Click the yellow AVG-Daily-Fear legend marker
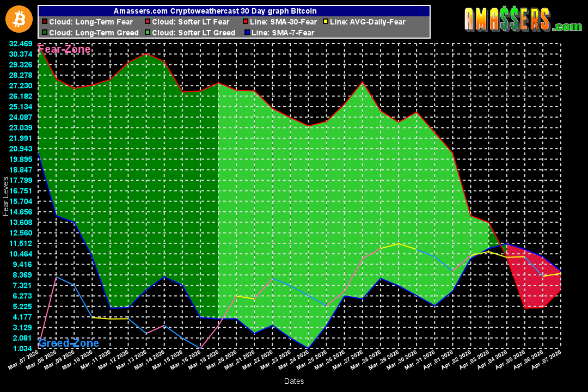 (x=325, y=22)
